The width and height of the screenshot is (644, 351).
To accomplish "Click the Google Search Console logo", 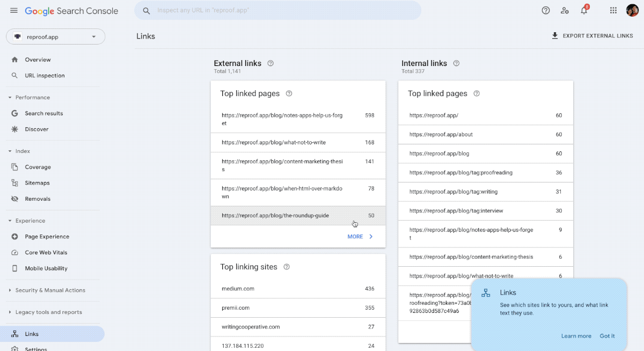I will click(x=71, y=11).
